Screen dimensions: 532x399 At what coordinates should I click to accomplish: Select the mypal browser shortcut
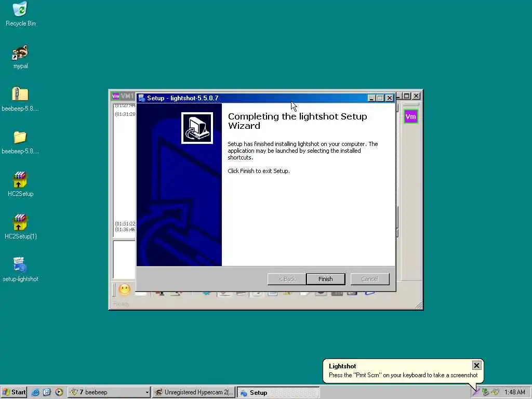pyautogui.click(x=20, y=57)
